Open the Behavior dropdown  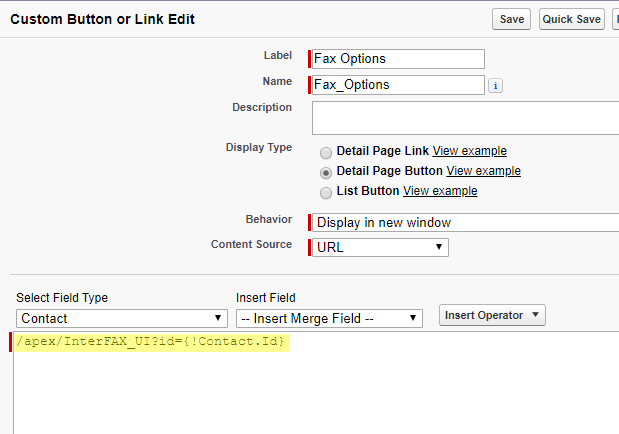[465, 222]
